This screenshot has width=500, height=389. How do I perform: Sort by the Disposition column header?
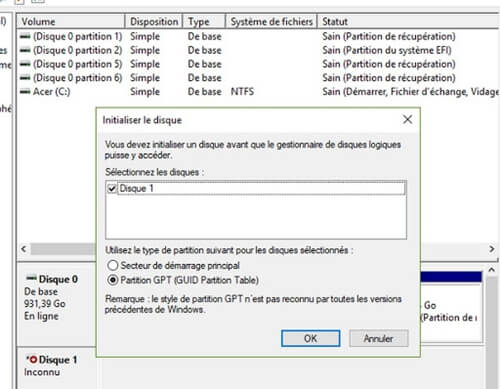tap(154, 22)
